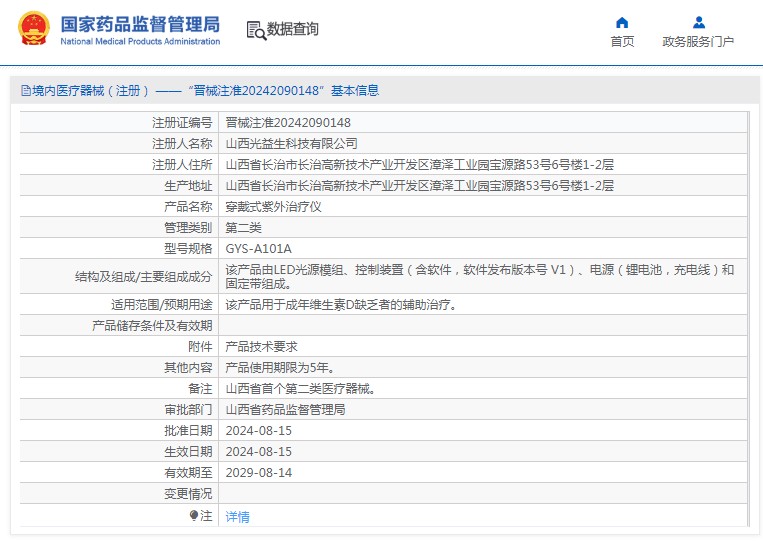Click expiry date 2029-08-14

[x=258, y=472]
